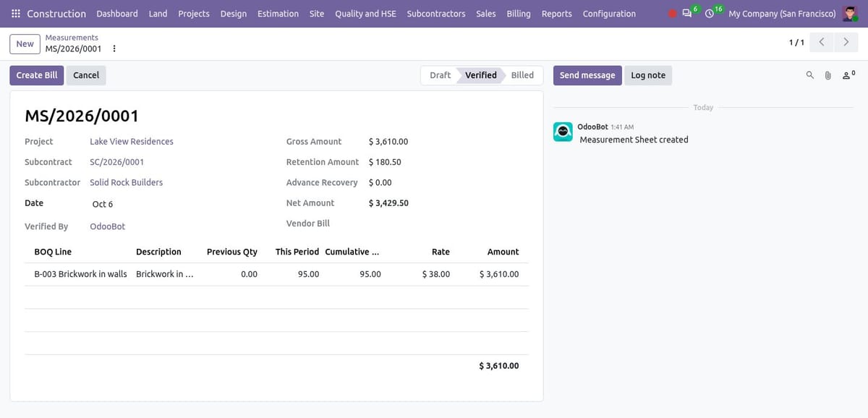Open the Estimation menu
Viewport: 868px width, 418px height.
click(x=278, y=14)
